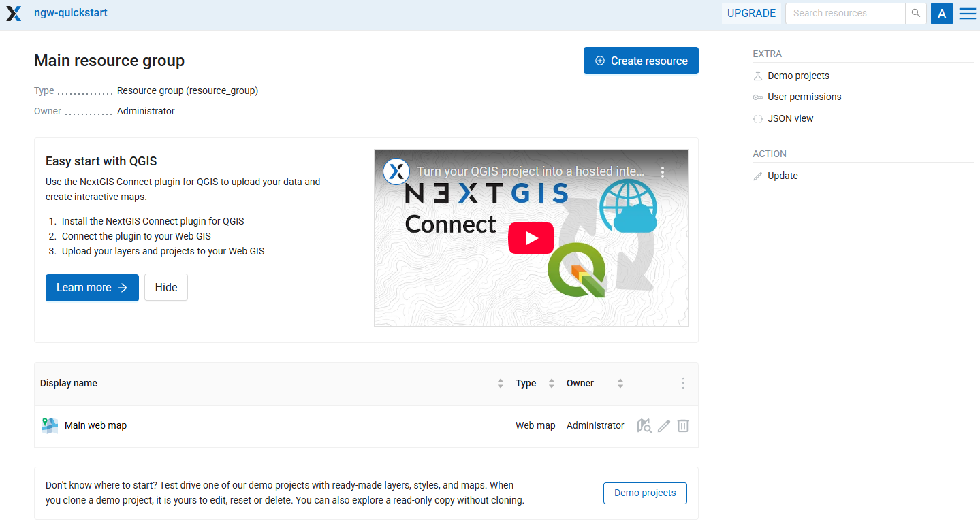Delete Main web map using trash icon
The image size is (980, 528).
683,426
